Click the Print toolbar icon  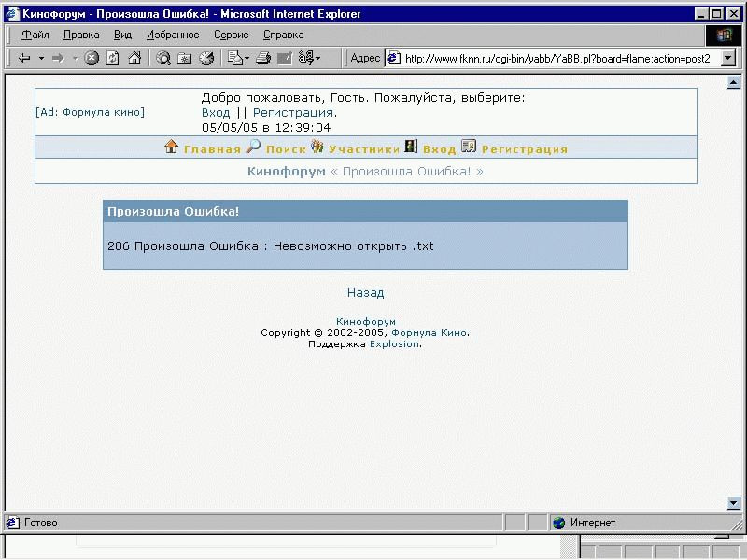263,59
